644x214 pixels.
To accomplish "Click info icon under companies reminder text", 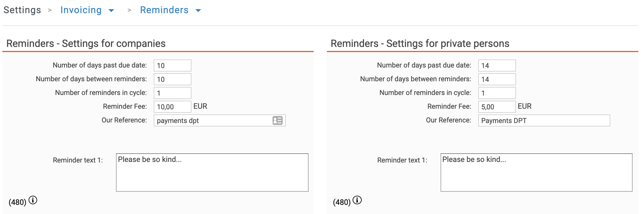I will pyautogui.click(x=33, y=200).
